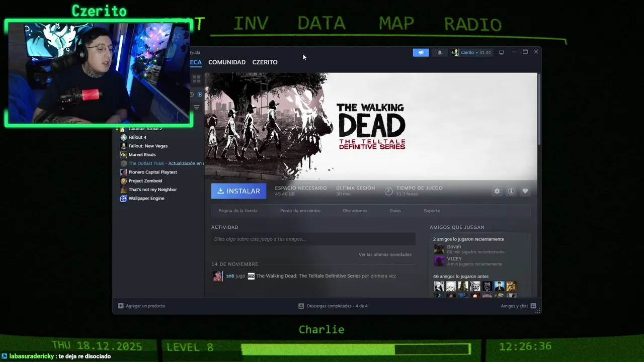
Task: Open the Discusiones tab
Action: click(355, 211)
